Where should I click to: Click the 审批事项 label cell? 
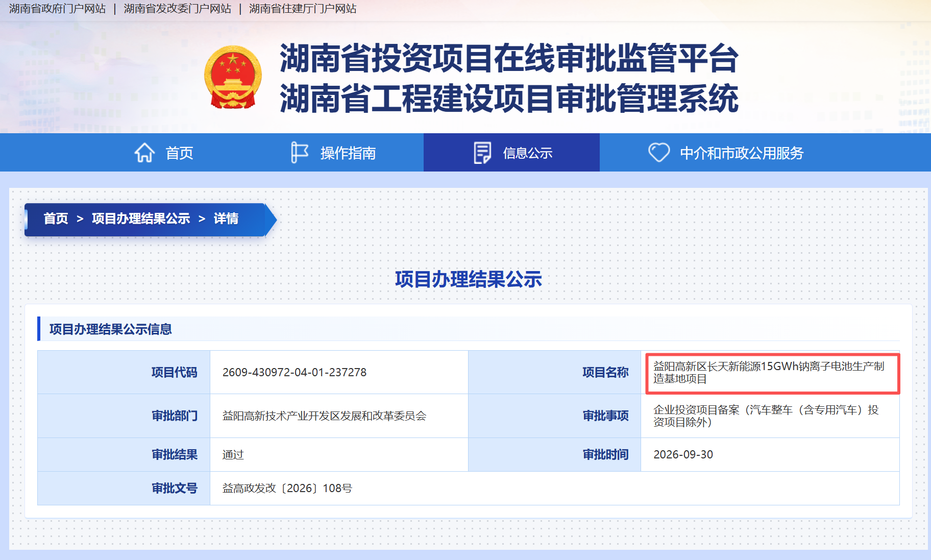555,416
